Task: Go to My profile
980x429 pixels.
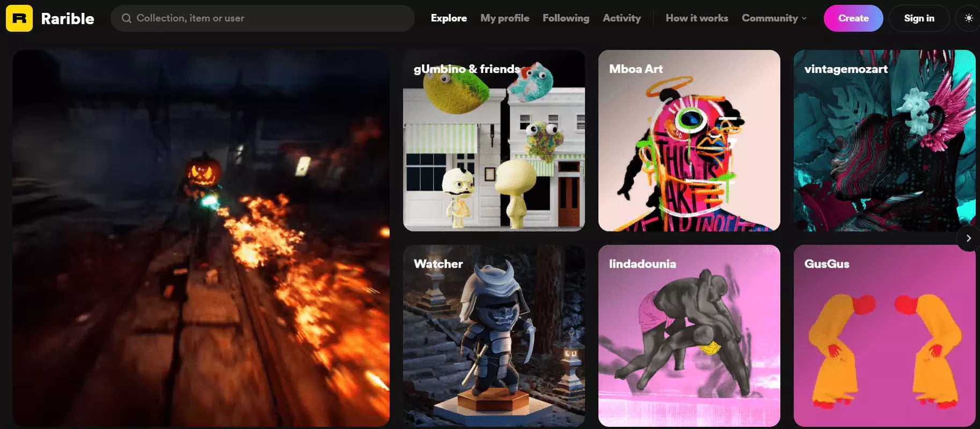Action: (x=504, y=18)
